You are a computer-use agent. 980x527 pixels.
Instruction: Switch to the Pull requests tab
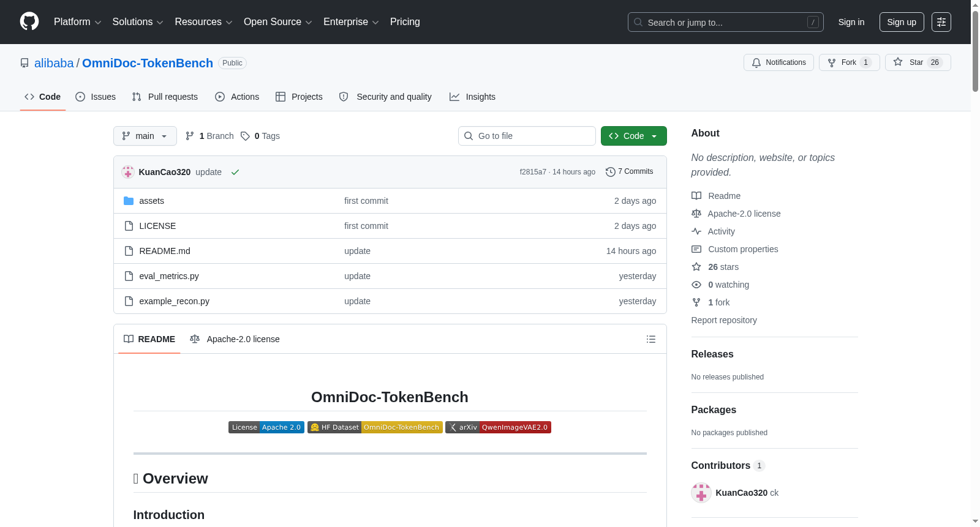[165, 97]
